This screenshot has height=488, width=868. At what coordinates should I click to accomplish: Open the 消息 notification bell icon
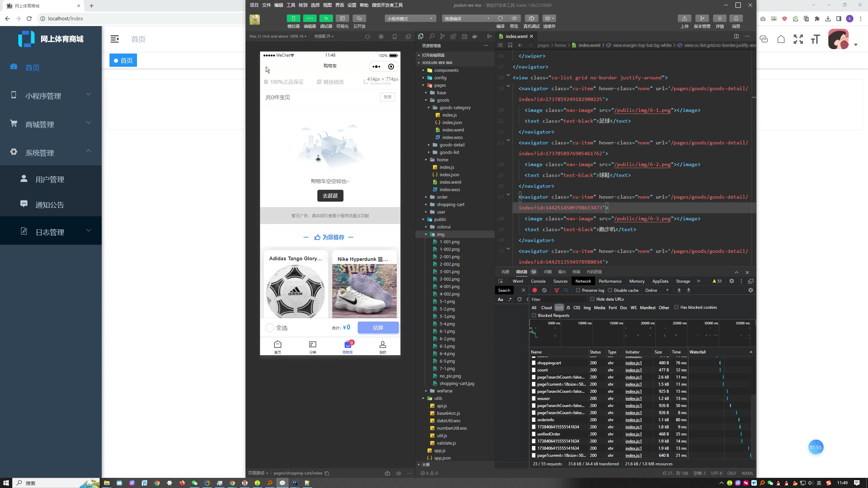click(736, 18)
